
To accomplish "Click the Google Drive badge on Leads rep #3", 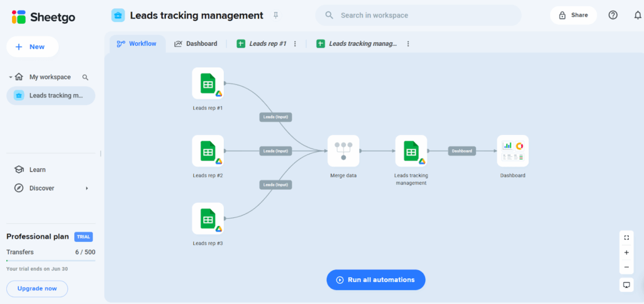I will 219,229.
